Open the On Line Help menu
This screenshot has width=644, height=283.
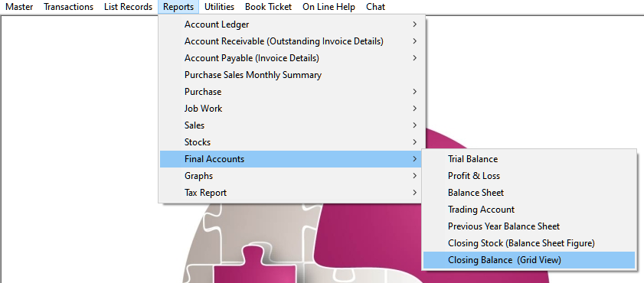click(x=329, y=7)
